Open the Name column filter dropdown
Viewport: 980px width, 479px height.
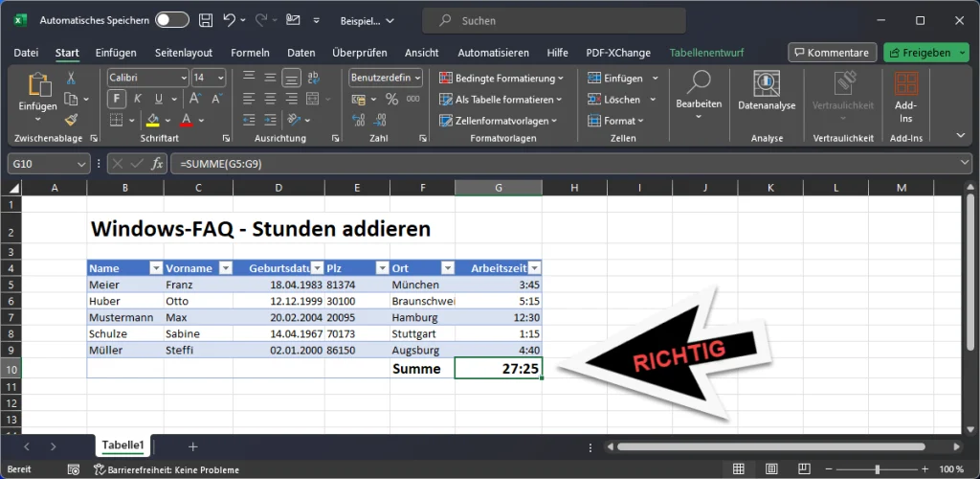156,268
